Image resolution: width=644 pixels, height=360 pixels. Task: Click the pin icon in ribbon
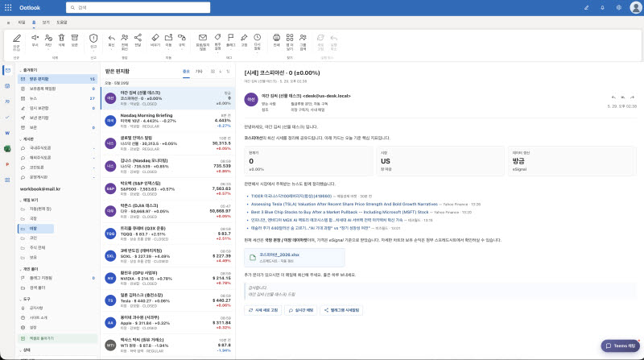pos(244,37)
